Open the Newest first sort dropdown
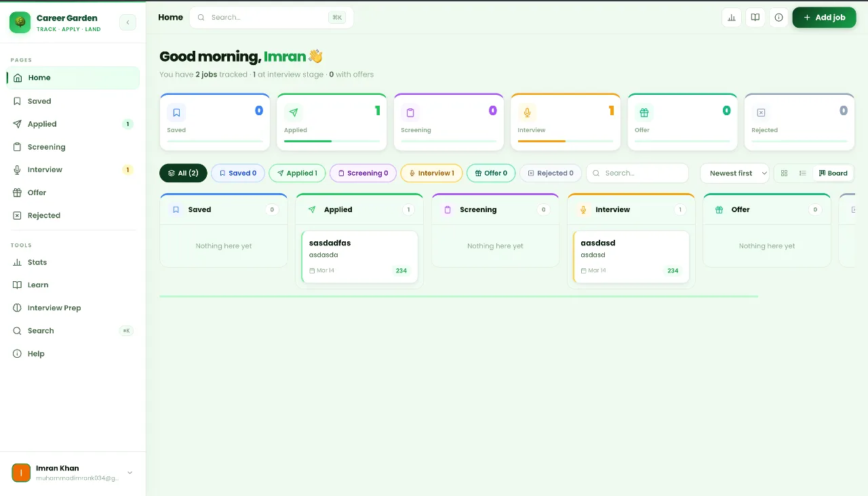The image size is (868, 496). (x=734, y=173)
